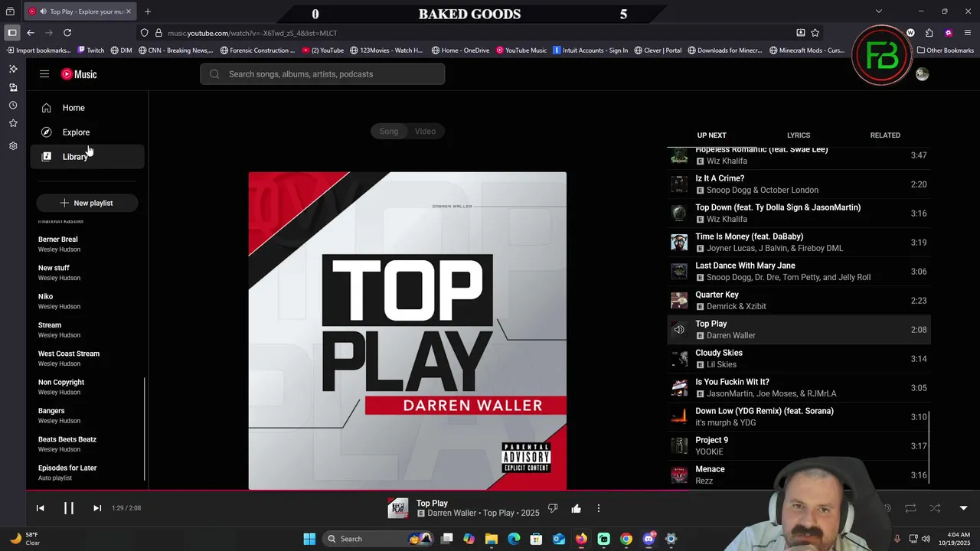Click the speaker icon on the Top Play queue row

(679, 330)
